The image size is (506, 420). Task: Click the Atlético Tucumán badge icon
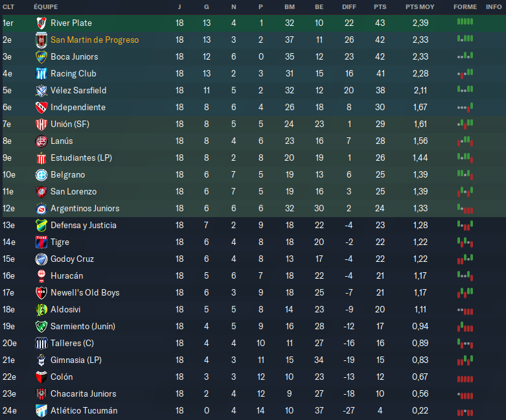[x=41, y=410]
